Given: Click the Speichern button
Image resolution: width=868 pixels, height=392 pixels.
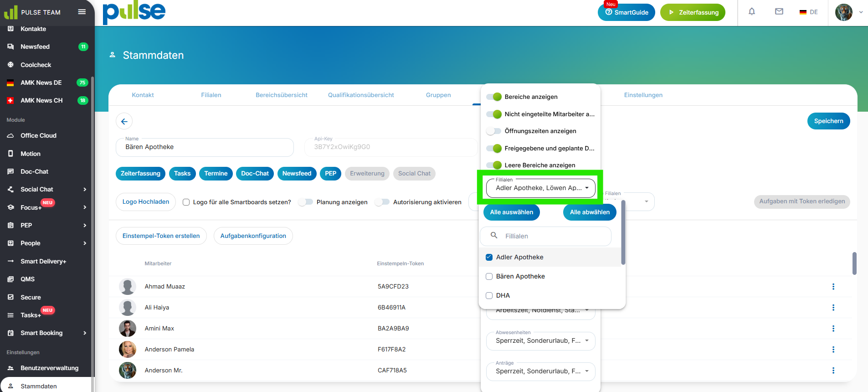Looking at the screenshot, I should pos(829,121).
